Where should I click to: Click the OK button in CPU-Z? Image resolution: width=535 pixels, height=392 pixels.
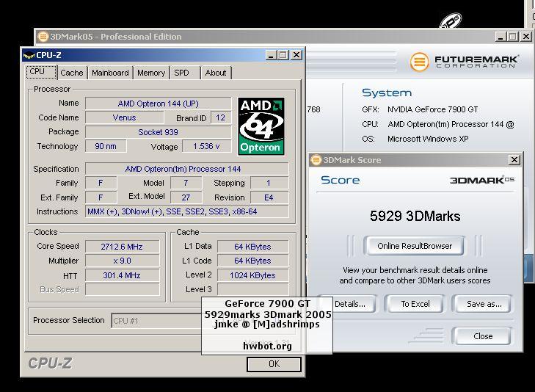pos(274,364)
